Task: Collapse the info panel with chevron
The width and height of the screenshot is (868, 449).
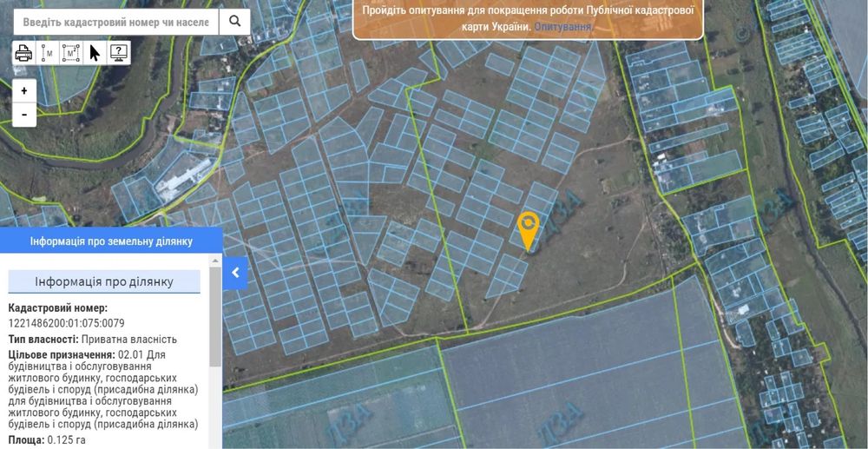Action: (x=235, y=273)
